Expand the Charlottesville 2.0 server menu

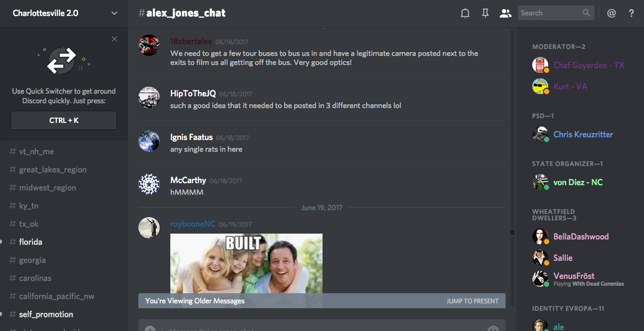[x=114, y=13]
